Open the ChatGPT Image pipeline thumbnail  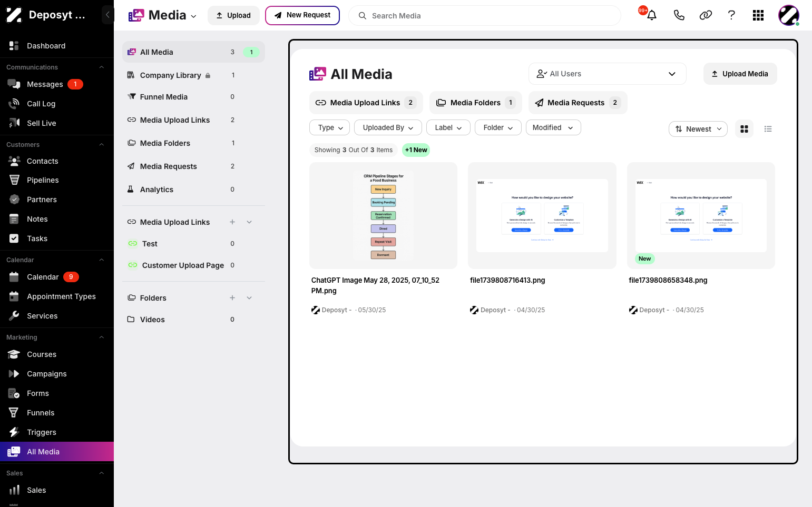(383, 216)
